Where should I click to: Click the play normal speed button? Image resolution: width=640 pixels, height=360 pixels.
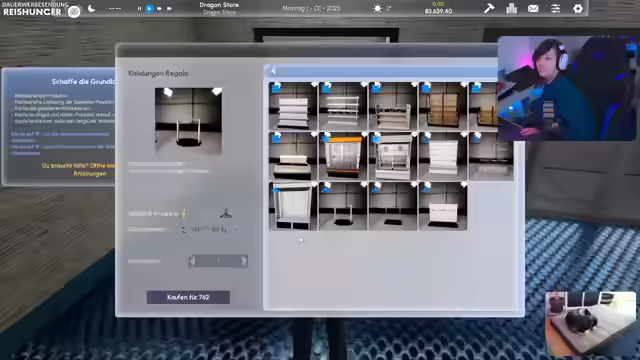(149, 9)
